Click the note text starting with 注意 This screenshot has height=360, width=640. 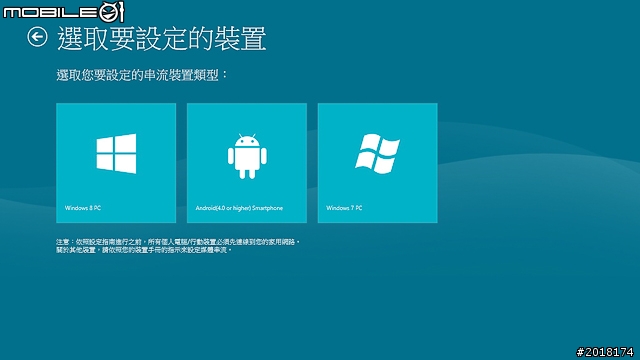point(178,246)
